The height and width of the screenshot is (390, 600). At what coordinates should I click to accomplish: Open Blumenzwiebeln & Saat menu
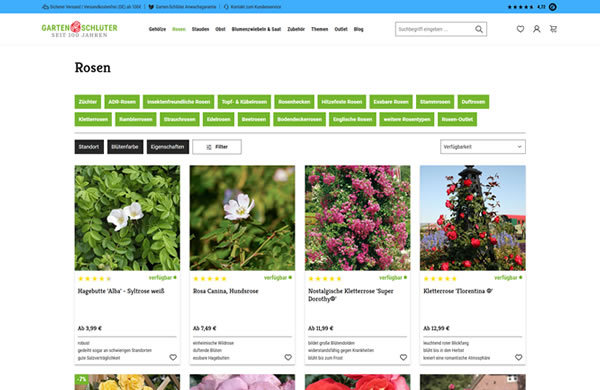point(256,29)
